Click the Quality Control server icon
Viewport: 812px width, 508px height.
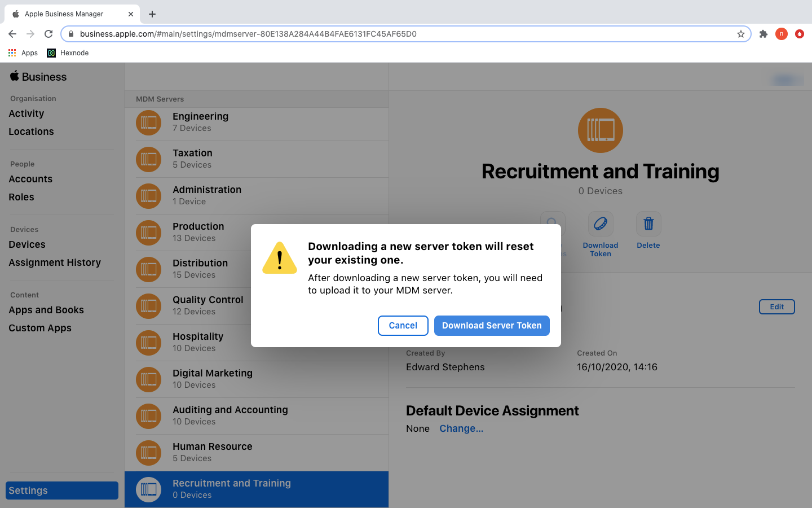(x=148, y=306)
